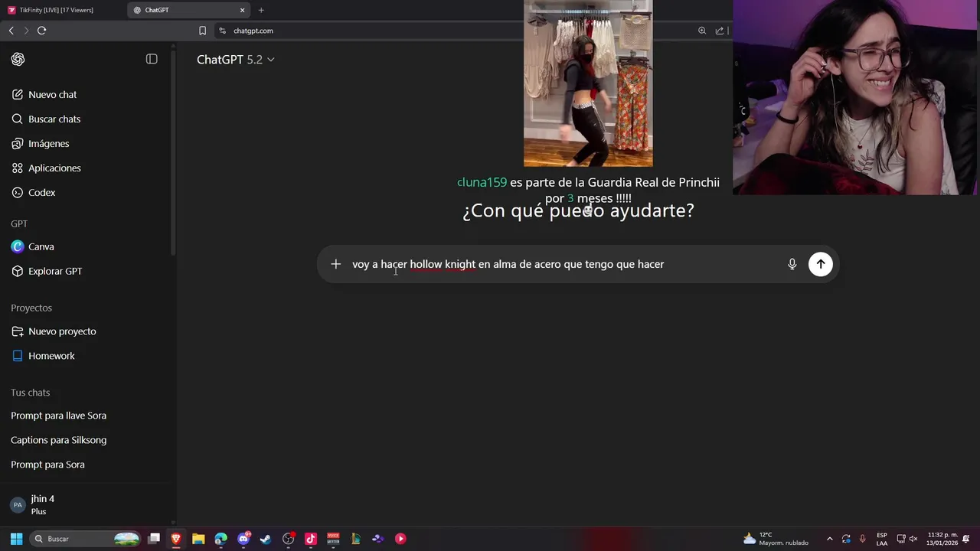This screenshot has height=551, width=980.
Task: Open chat 'Captions para Silksong'
Action: pos(58,440)
